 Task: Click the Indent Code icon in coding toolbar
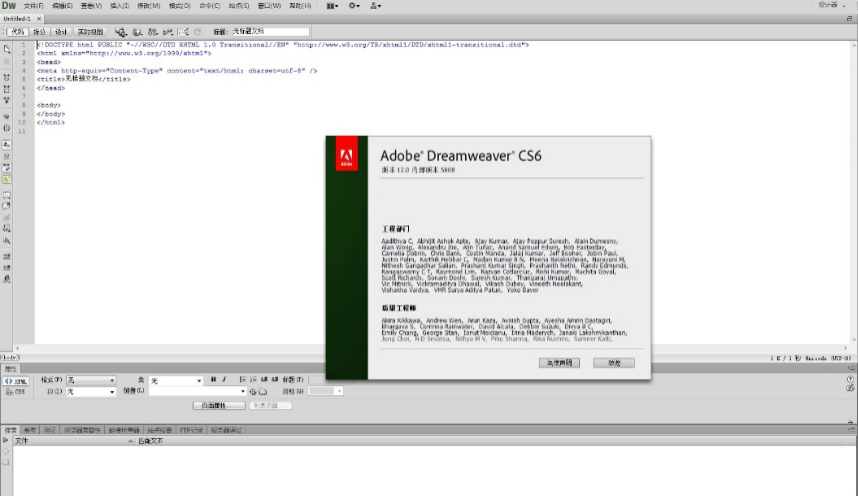coord(7,256)
